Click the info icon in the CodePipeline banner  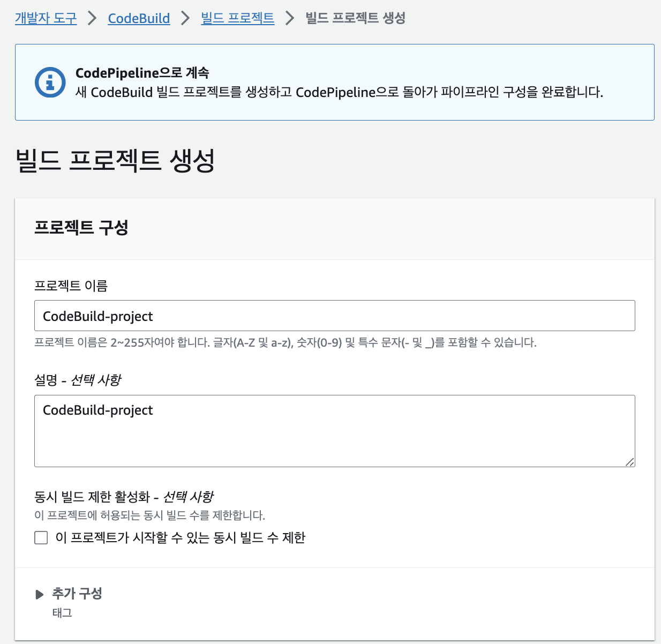point(50,82)
